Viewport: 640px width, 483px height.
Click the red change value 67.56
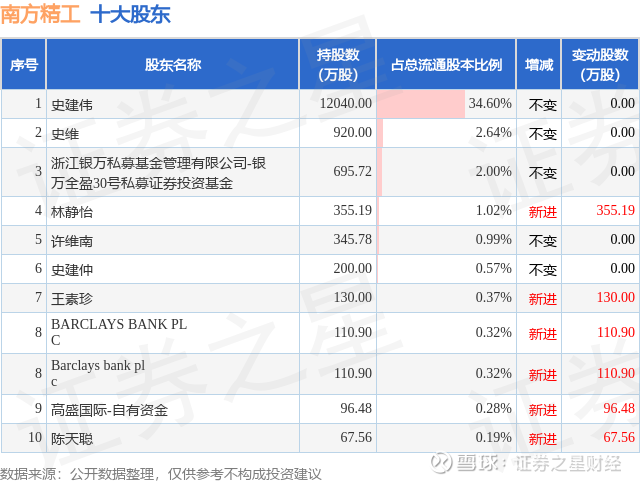coord(619,437)
